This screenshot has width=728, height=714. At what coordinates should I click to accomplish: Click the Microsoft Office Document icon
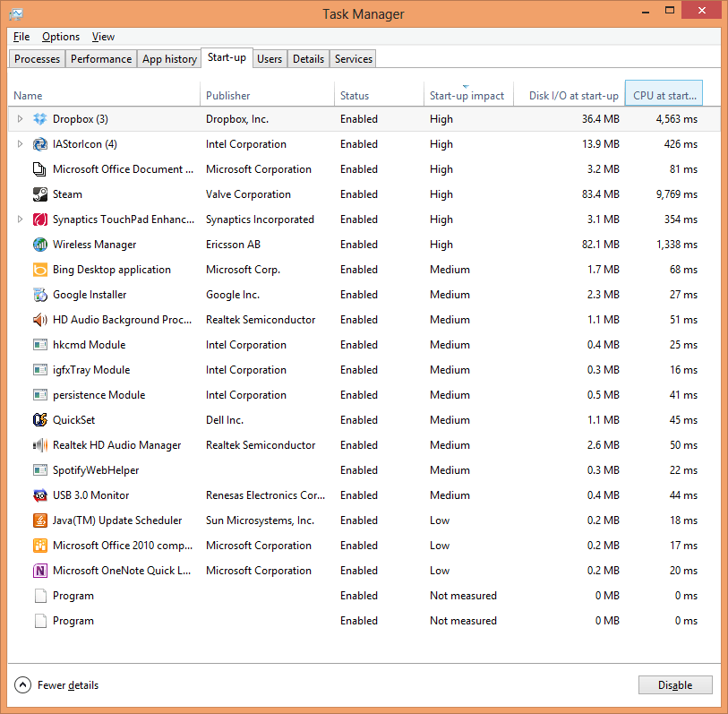point(40,169)
